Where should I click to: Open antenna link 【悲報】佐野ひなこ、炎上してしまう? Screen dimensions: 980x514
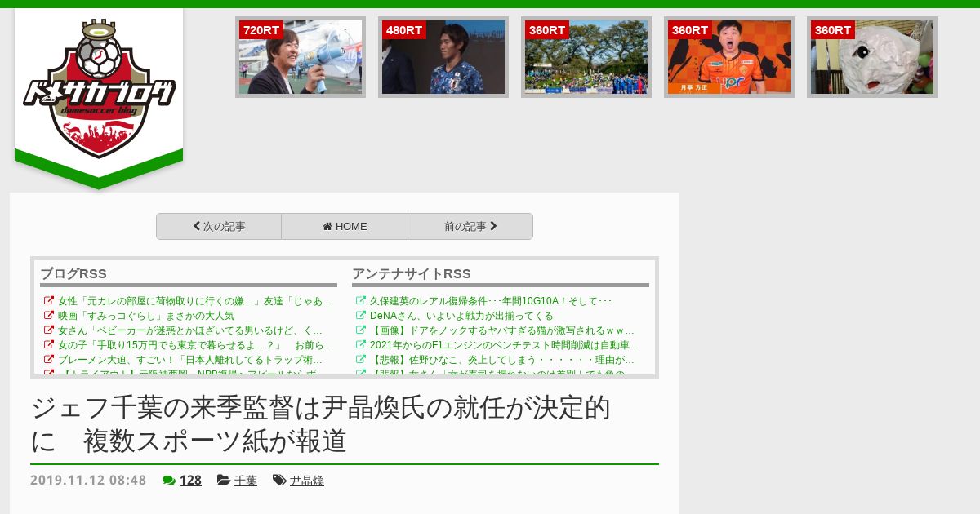tap(502, 360)
